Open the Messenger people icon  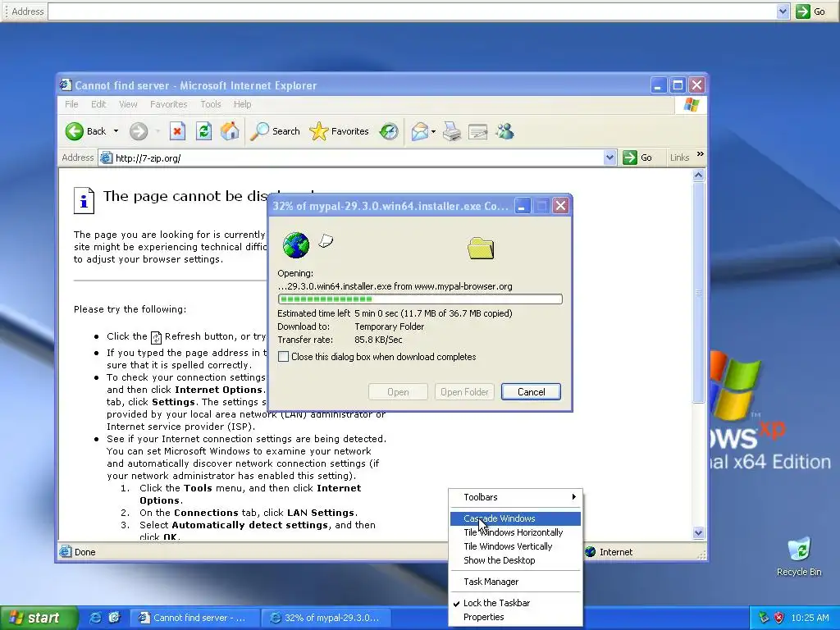point(504,131)
